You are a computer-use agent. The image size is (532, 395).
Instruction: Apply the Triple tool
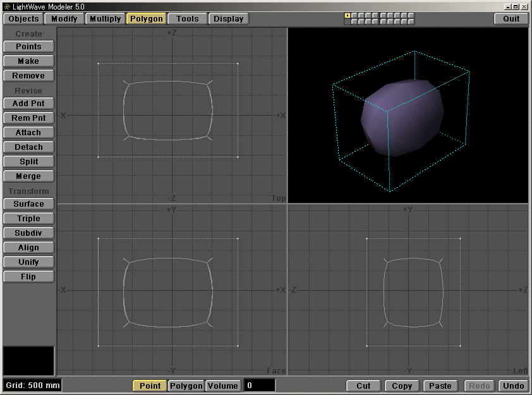click(x=28, y=218)
